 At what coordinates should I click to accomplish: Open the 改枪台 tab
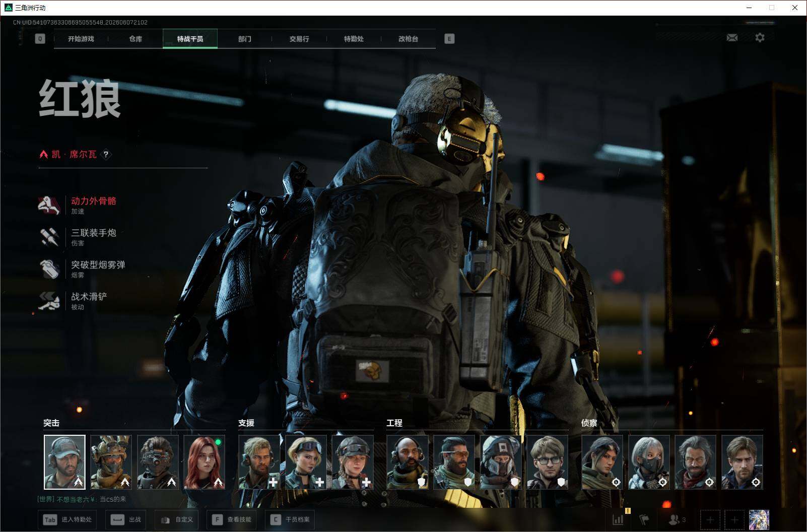(408, 39)
